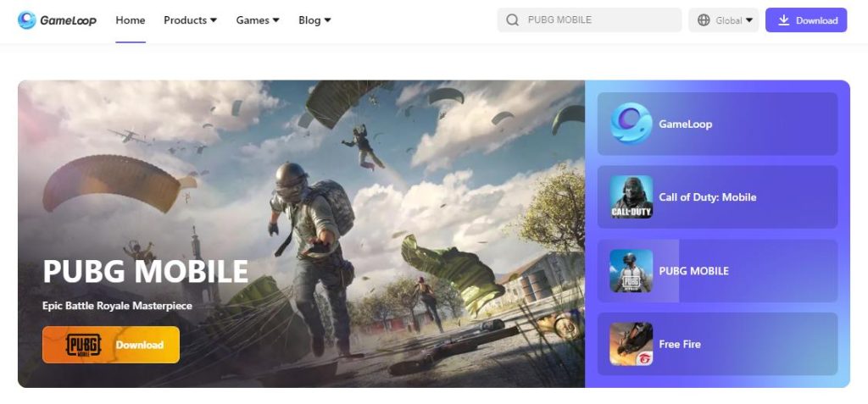
Task: Click the PUBG MOBILE game icon in sidebar
Action: tap(632, 271)
